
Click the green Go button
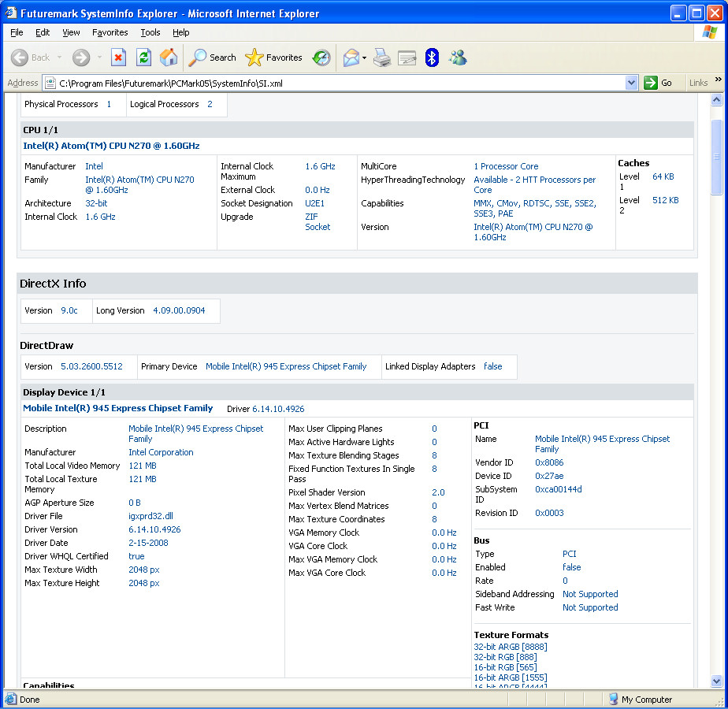[x=659, y=84]
